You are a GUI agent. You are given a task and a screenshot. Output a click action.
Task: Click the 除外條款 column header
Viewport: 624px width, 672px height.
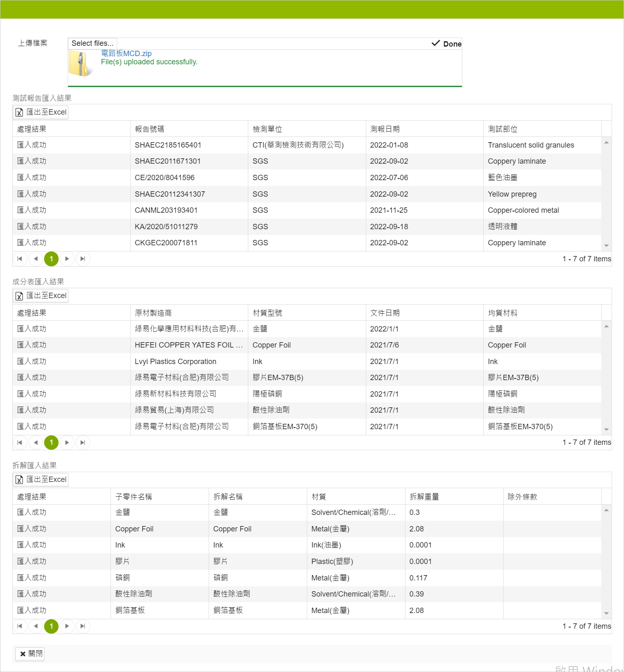[552, 497]
